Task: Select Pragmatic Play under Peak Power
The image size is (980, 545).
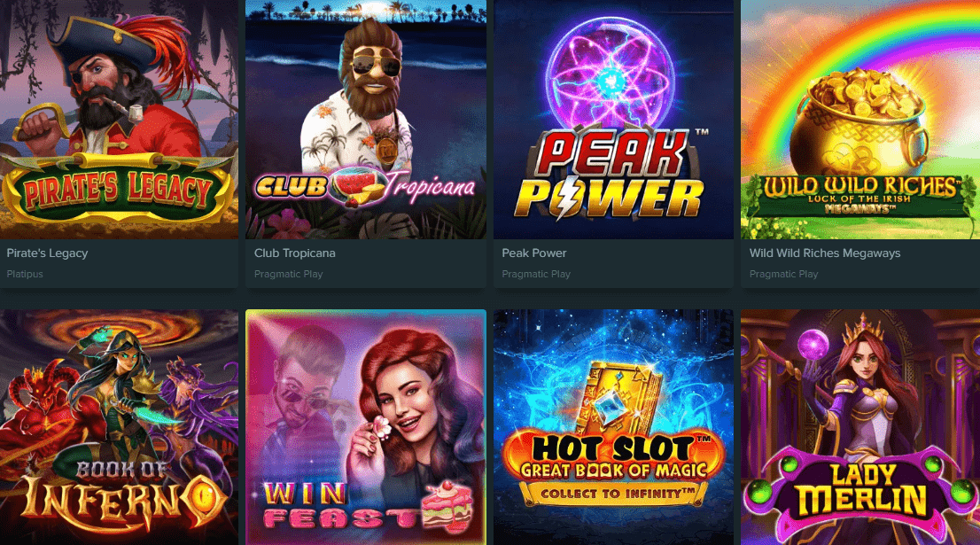Action: [x=535, y=274]
